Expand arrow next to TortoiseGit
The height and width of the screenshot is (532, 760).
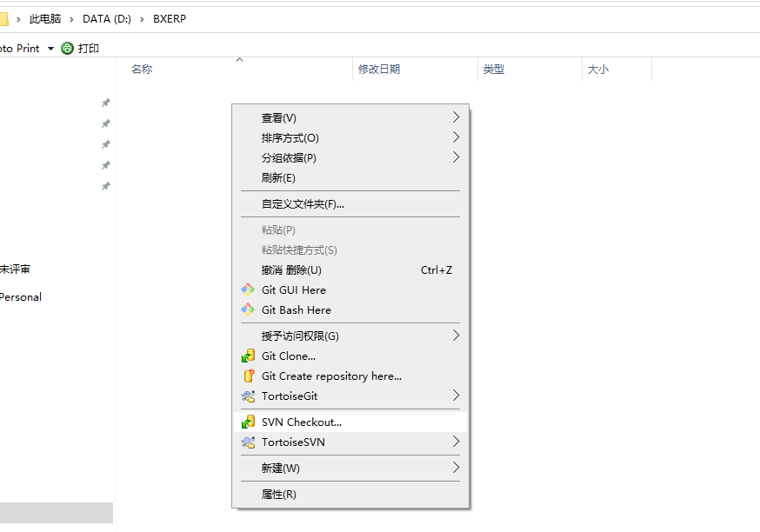tap(456, 396)
